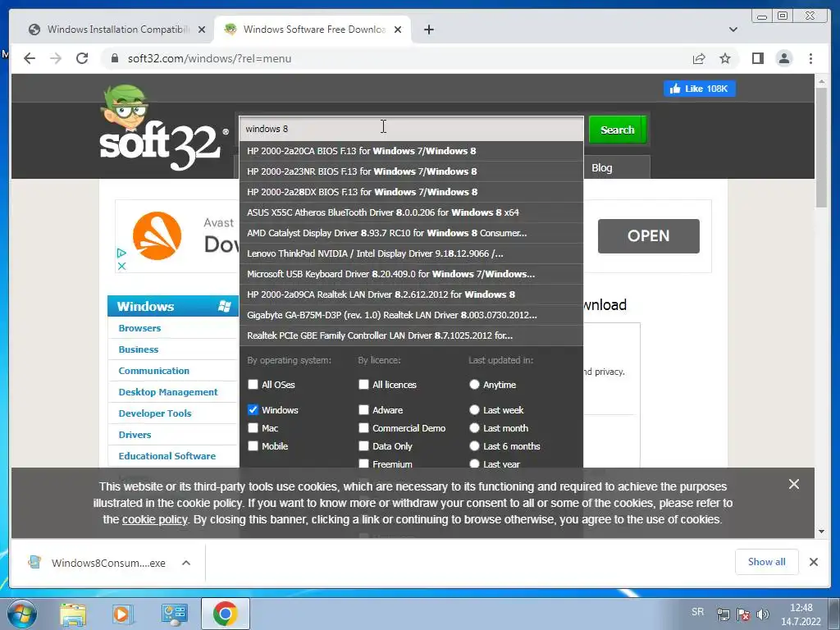
Task: Open the Business category
Action: click(138, 349)
